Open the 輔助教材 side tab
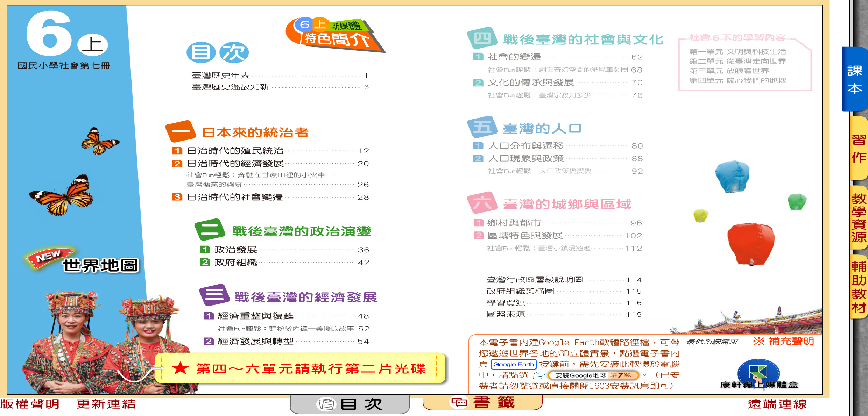The height and width of the screenshot is (416, 868). coord(858,287)
